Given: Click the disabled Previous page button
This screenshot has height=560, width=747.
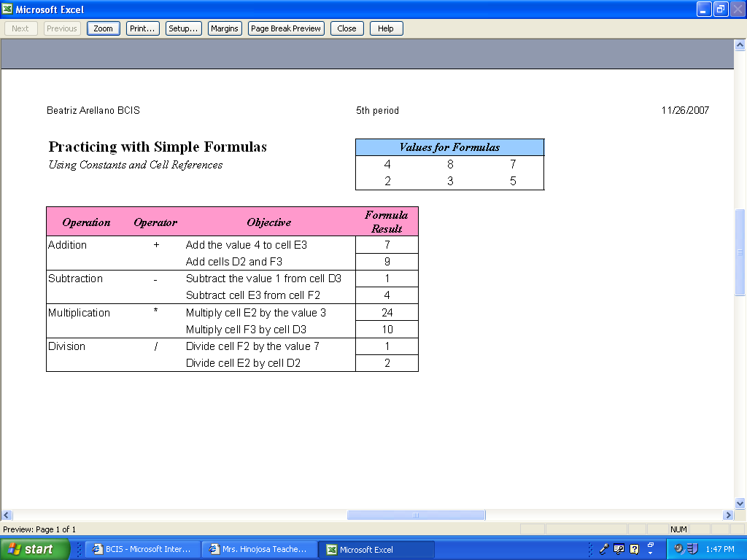Looking at the screenshot, I should click(x=62, y=28).
